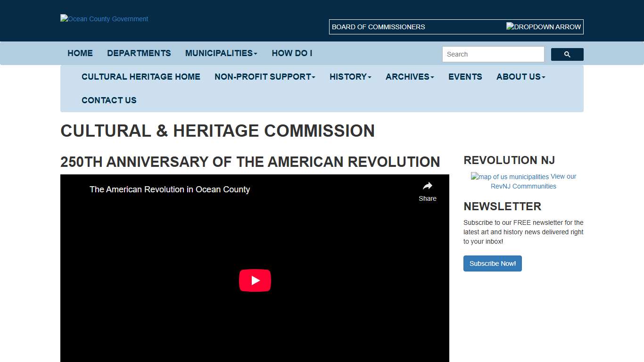This screenshot has width=644, height=362.
Task: Click inside the Search input field
Action: 492,54
